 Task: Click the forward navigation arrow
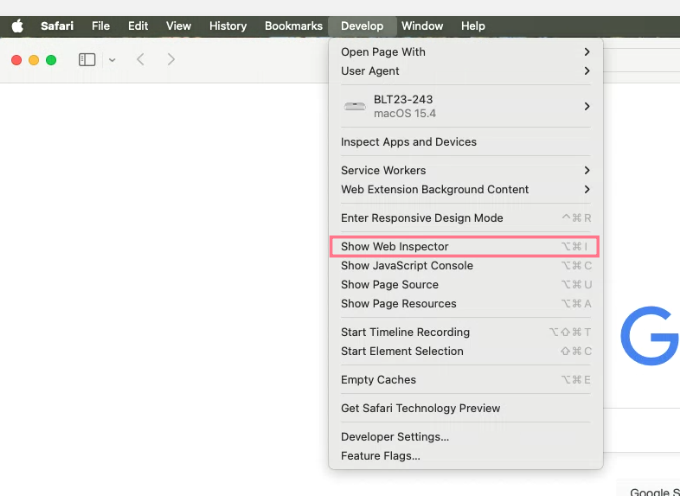[171, 60]
